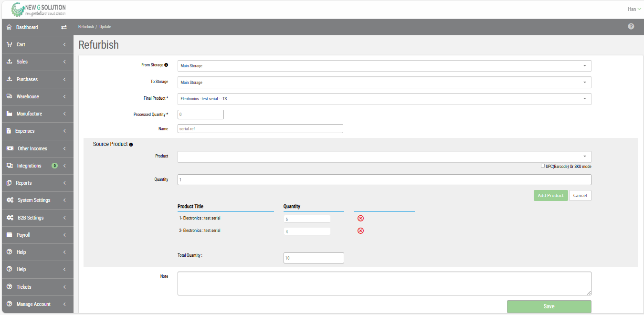Click quantity field showing 4

click(307, 231)
